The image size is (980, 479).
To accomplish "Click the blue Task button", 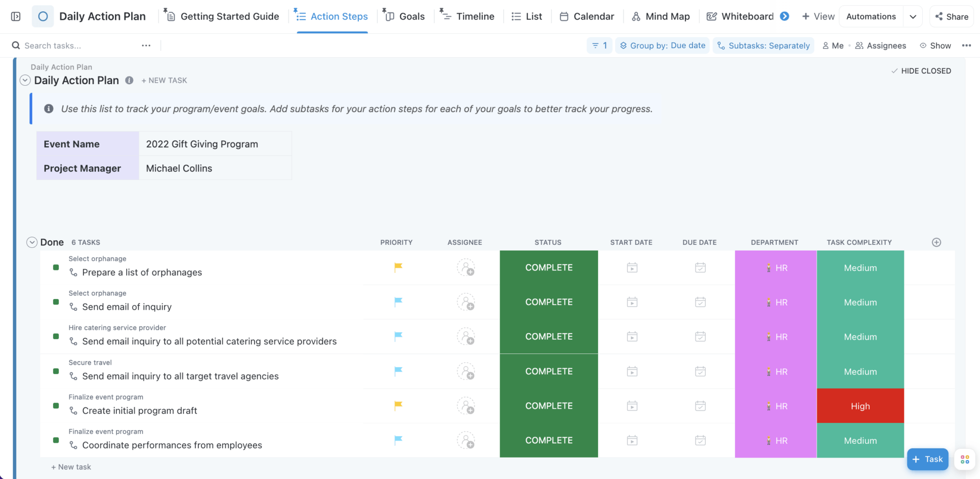I will [927, 459].
